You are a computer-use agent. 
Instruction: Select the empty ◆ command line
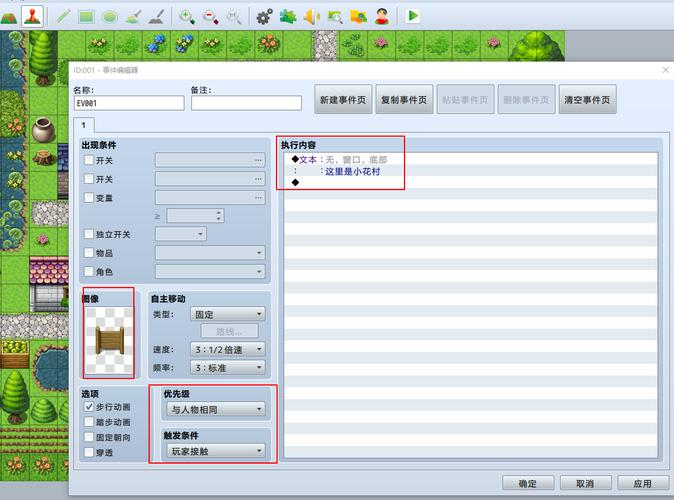[471, 182]
